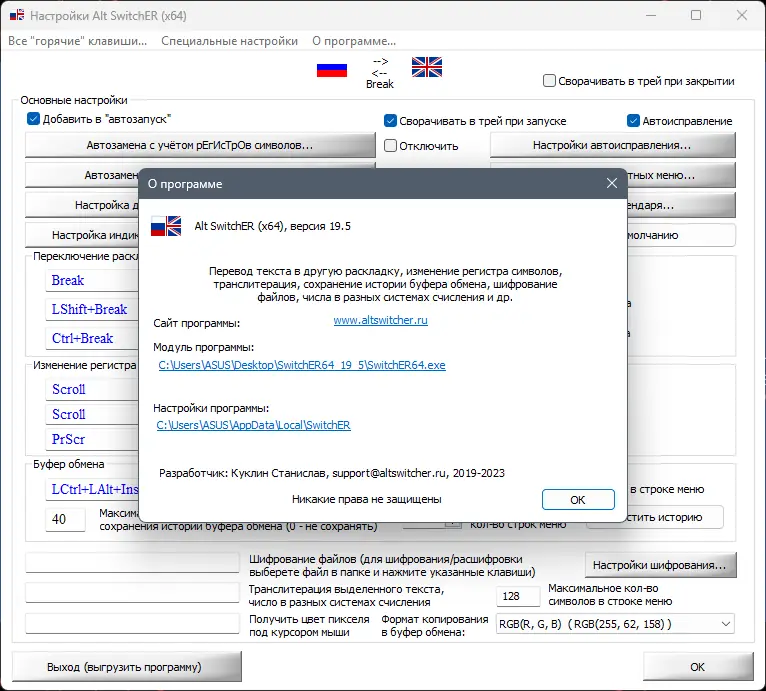Open the Все "горячие" клавиши menu
766x691 pixels.
click(78, 41)
